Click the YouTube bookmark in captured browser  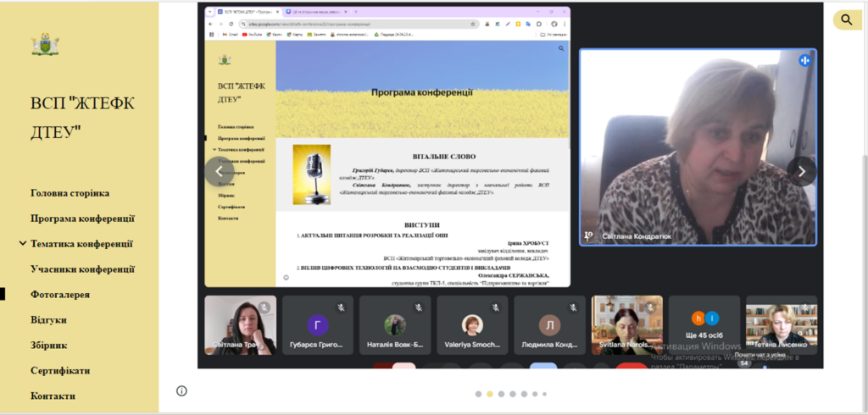coord(252,35)
